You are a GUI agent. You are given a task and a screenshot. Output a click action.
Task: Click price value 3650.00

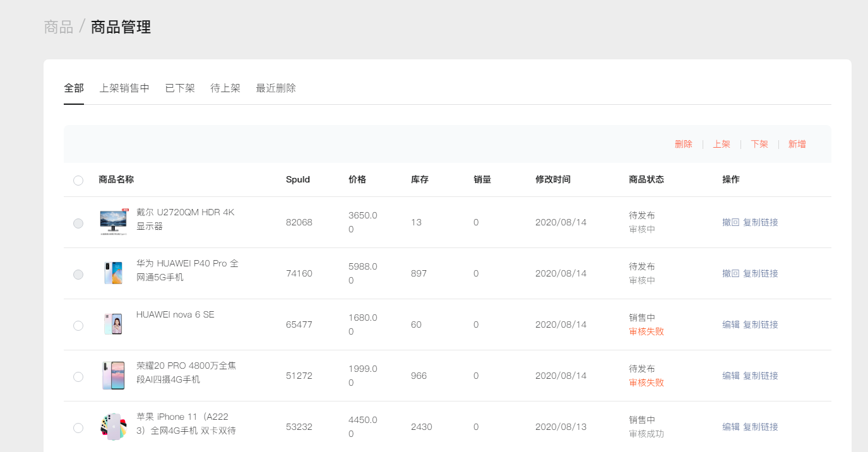363,222
